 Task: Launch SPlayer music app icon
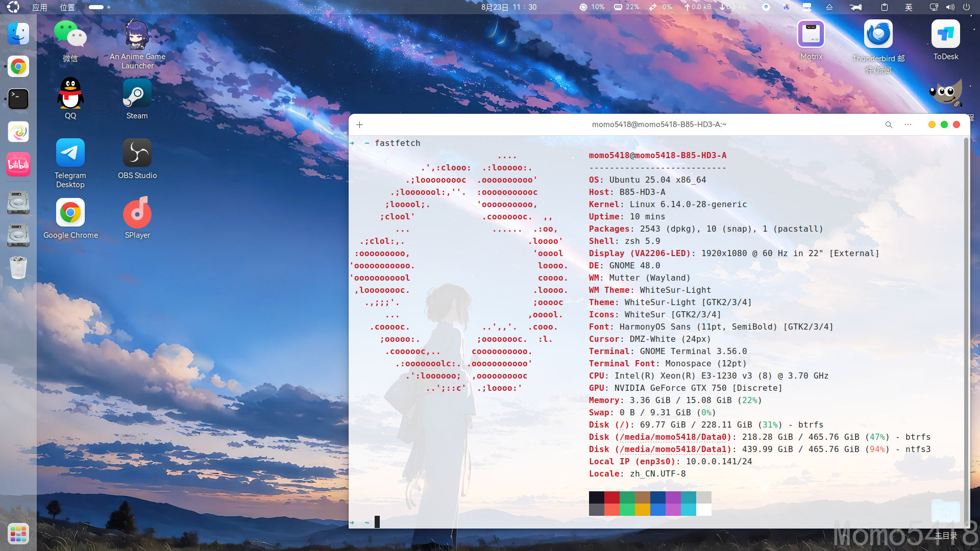click(137, 213)
